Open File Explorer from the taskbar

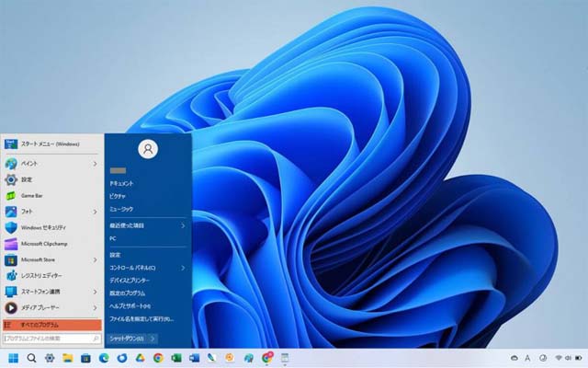tap(67, 358)
